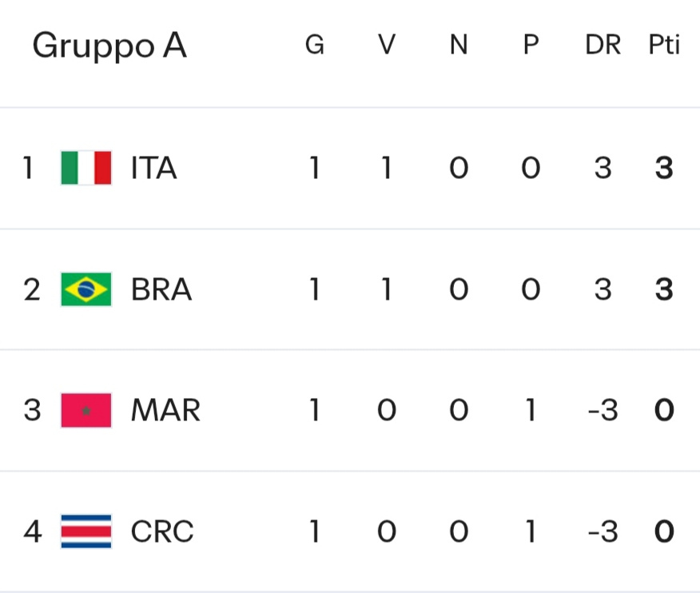Select the CRC team name
700x593 pixels.
(x=162, y=531)
